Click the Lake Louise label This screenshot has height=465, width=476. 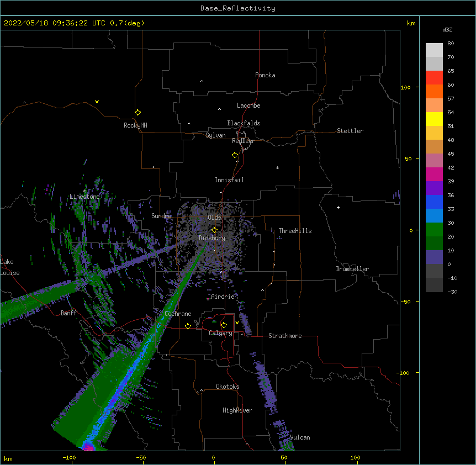[10, 267]
